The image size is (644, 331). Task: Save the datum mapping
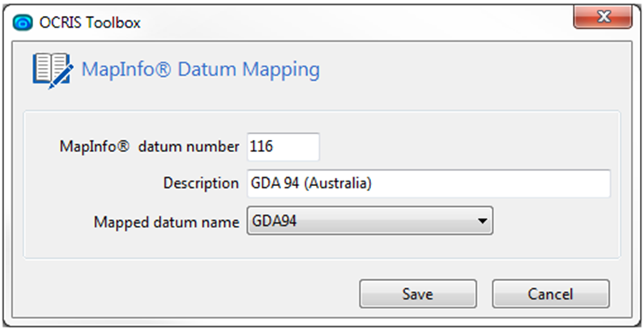[418, 294]
